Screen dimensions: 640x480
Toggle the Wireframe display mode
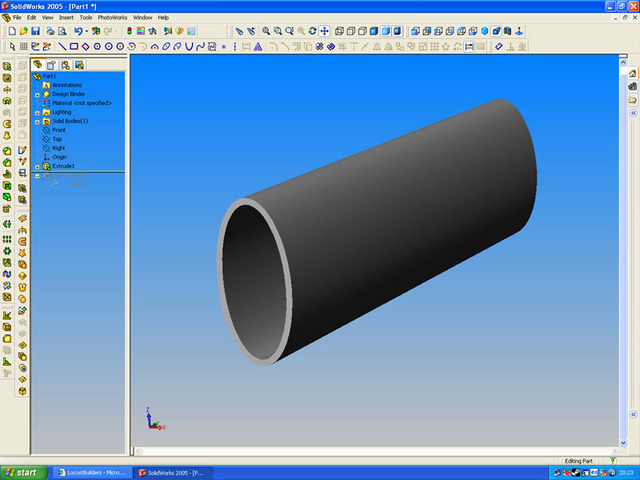[x=339, y=31]
